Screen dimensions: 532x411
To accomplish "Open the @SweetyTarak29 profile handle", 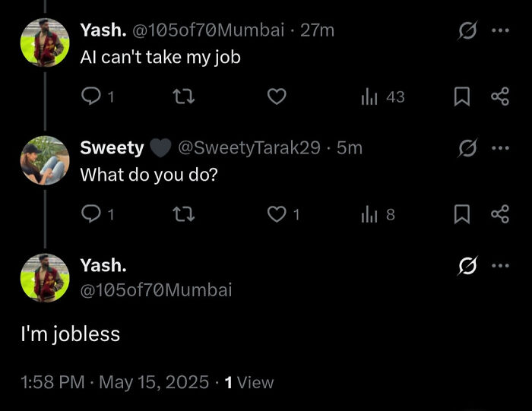I will [249, 148].
